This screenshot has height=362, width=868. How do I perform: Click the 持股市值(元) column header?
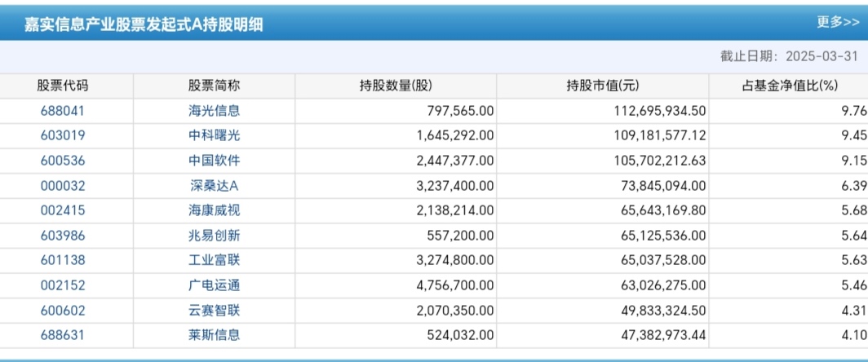click(x=602, y=86)
